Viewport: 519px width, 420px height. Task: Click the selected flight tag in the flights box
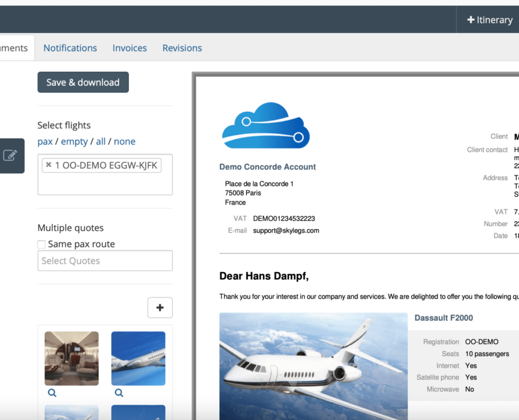pos(104,165)
